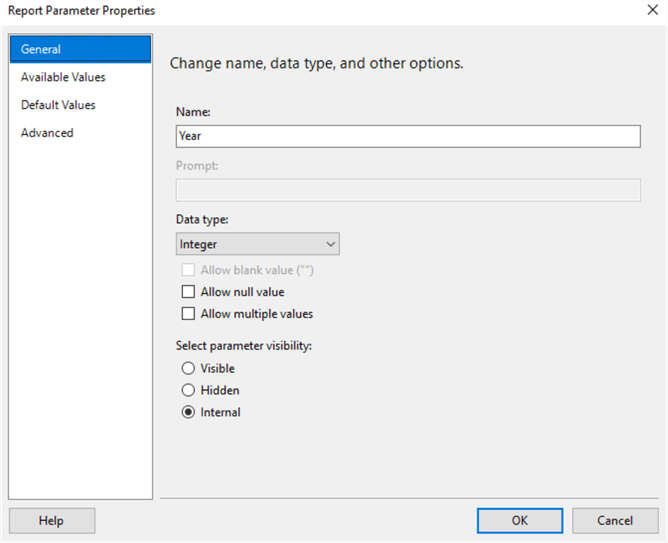Viewport: 668px width, 543px height.
Task: Choose Hidden parameter visibility
Action: (x=188, y=390)
